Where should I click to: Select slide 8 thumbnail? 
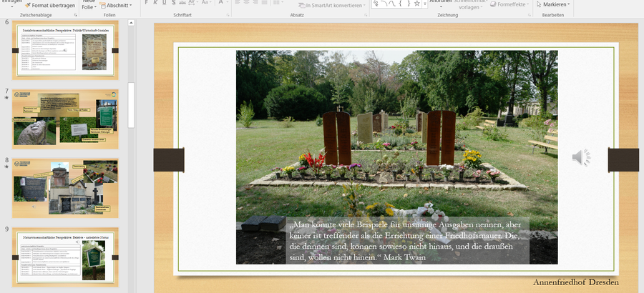(x=65, y=188)
